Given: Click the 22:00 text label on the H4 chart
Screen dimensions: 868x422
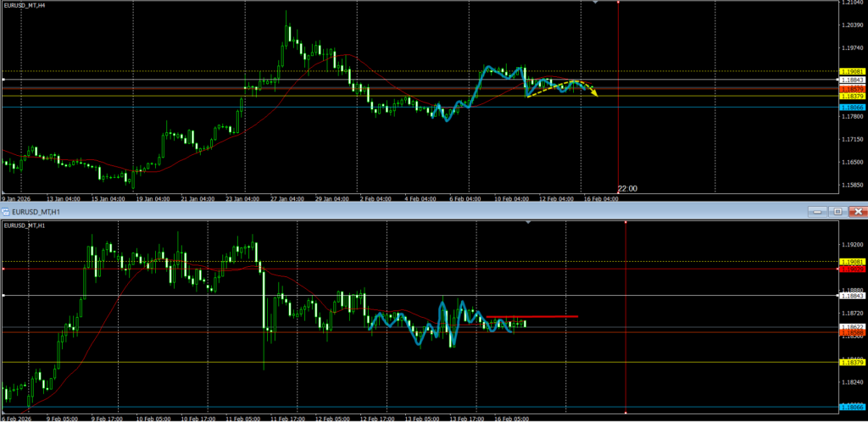Looking at the screenshot, I should [627, 188].
